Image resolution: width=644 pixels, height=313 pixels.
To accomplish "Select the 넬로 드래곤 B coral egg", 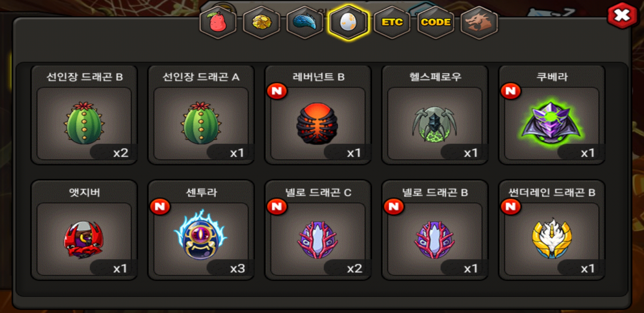I will [x=435, y=230].
